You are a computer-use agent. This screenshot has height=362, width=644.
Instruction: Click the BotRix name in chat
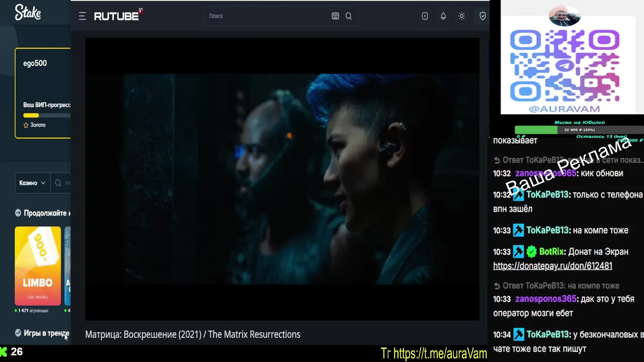coord(551,252)
